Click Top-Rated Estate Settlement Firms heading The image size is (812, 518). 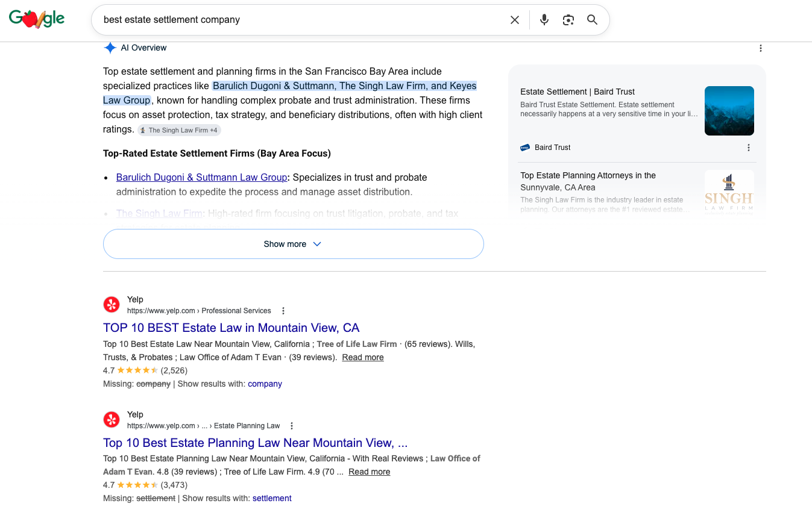click(217, 154)
